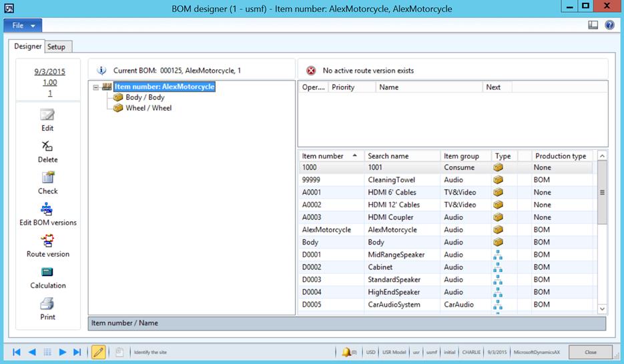Toggle the view layout icon beside help

(x=593, y=25)
